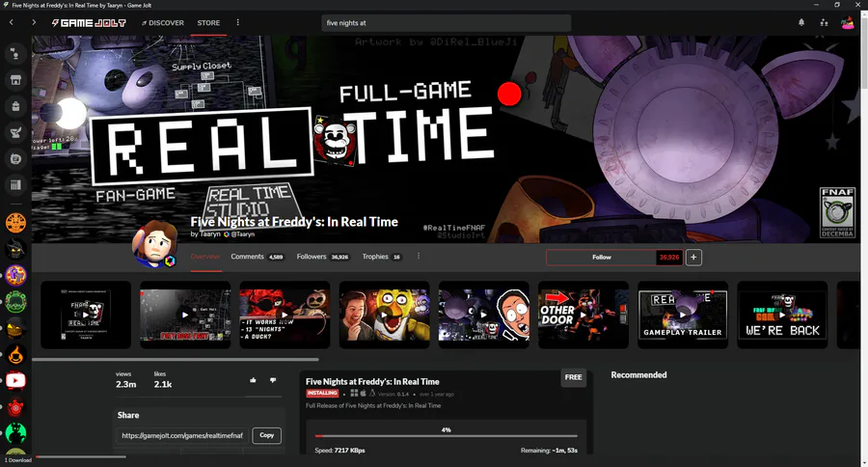Select the share URL text field

(x=182, y=435)
